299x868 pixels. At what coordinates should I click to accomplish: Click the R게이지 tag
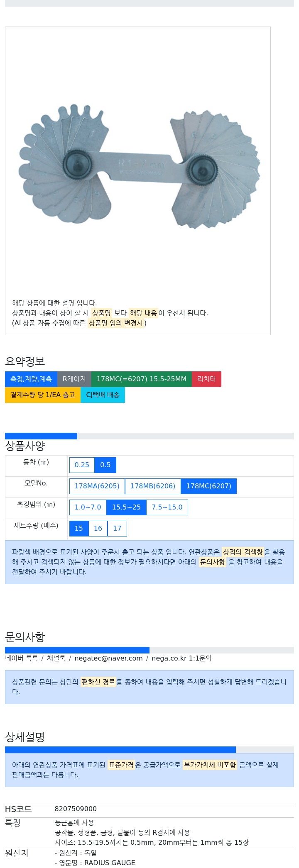(74, 379)
